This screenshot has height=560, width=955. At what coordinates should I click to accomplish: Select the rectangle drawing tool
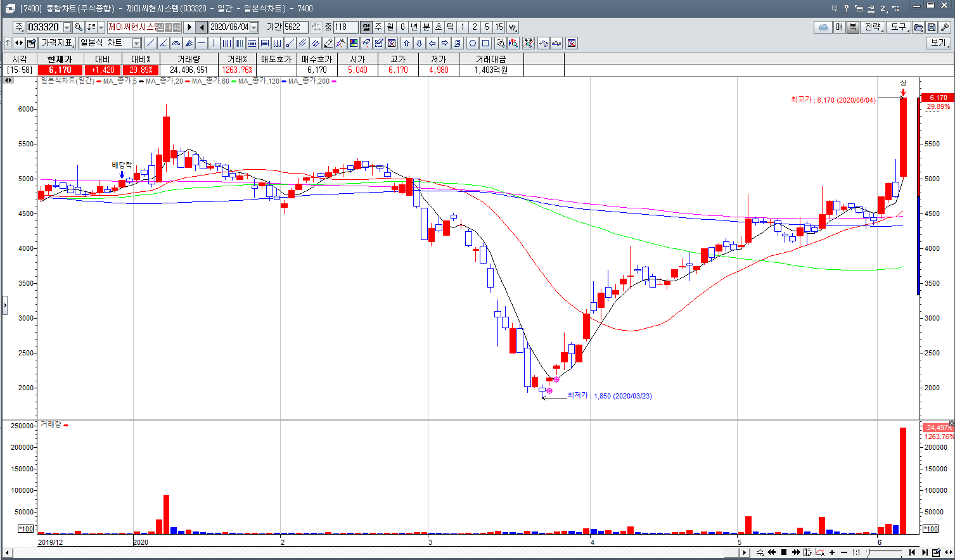pos(485,43)
